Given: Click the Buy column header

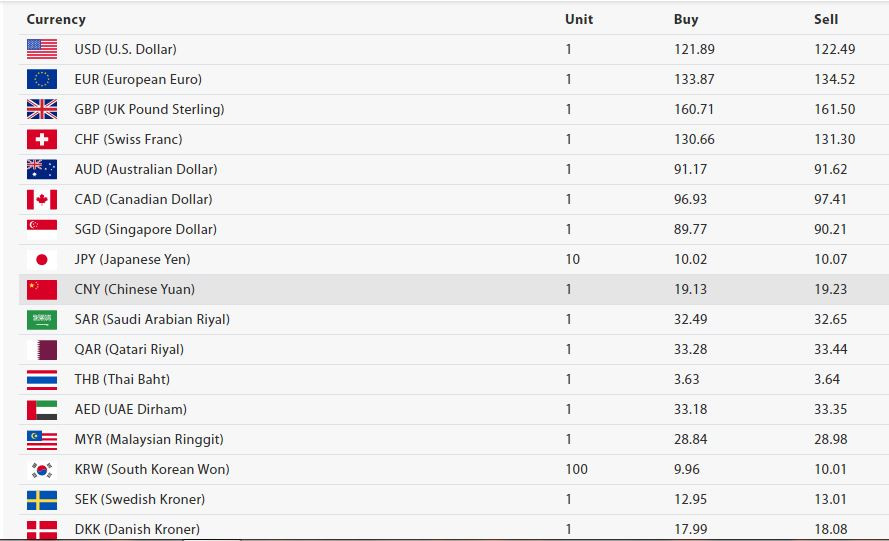Looking at the screenshot, I should [686, 19].
